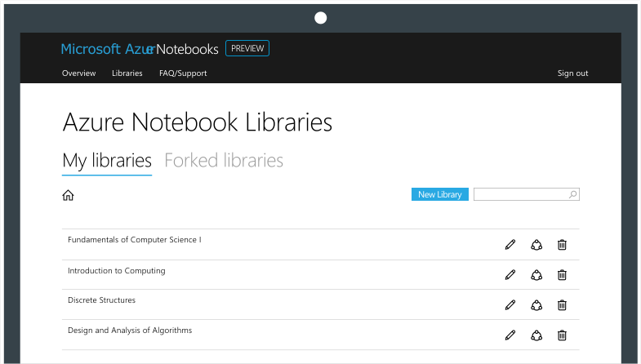Delete the Fundamentals of Computer Science I library
Viewport: 641px width, 364px height.
click(562, 245)
